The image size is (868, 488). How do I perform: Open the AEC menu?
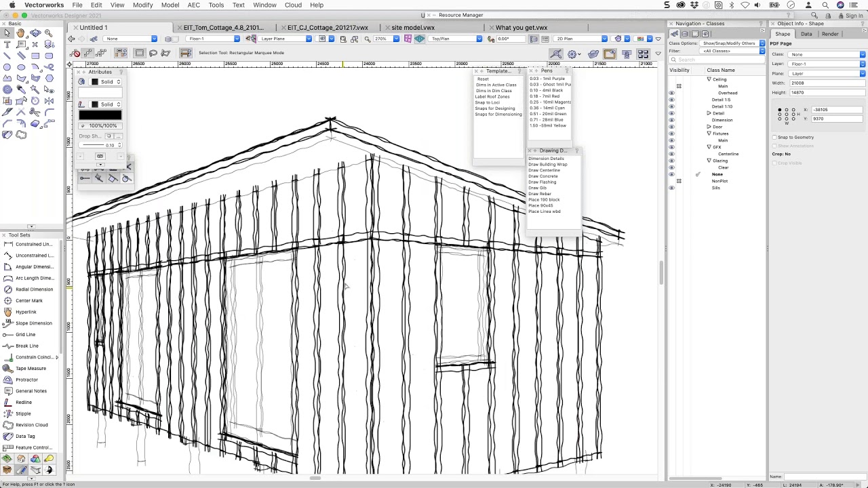click(193, 5)
